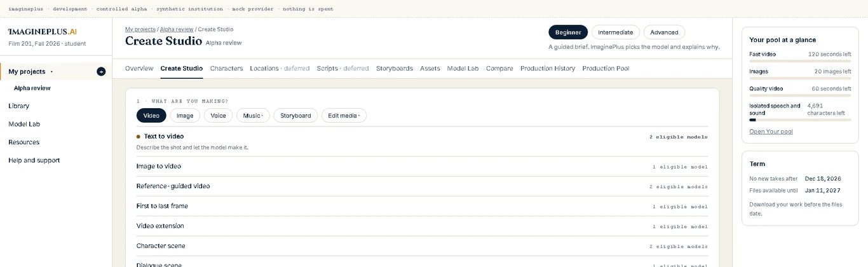
Task: Go to Model Lab in the sidebar
Action: pos(24,124)
